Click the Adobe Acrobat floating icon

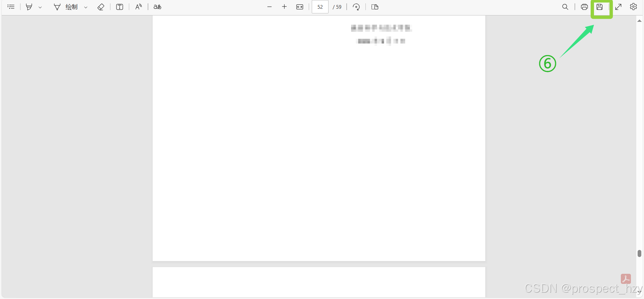(x=626, y=279)
